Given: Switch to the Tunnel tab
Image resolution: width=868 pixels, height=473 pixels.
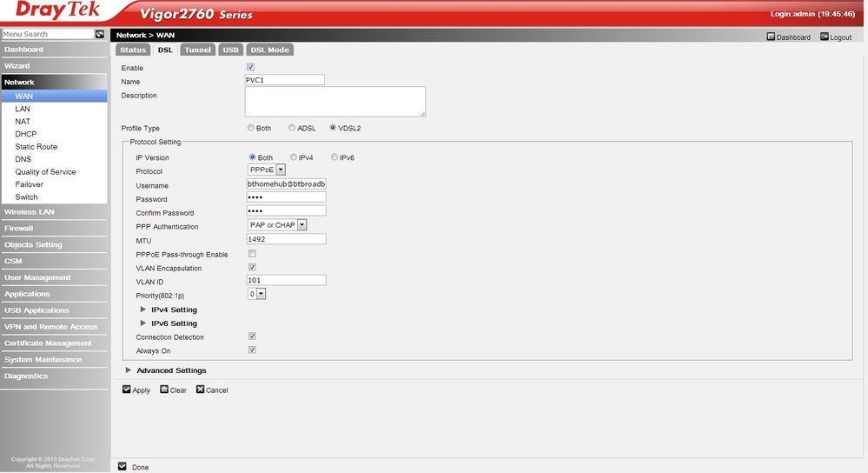Looking at the screenshot, I should (x=197, y=50).
